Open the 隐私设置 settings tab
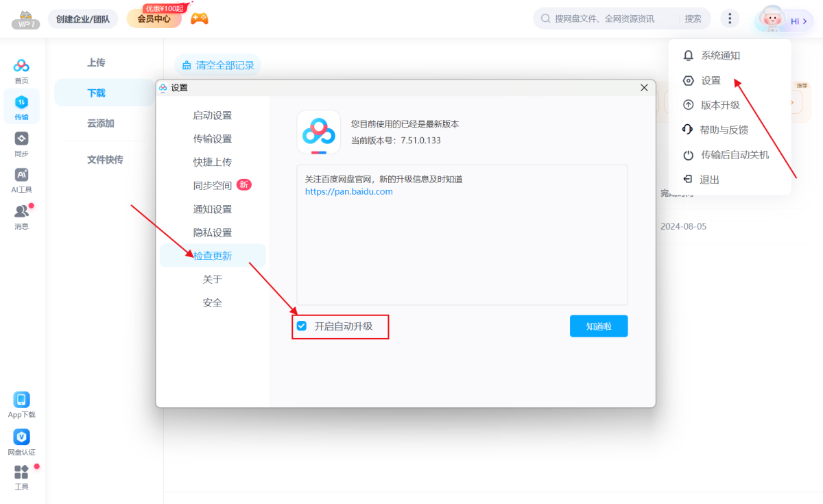Image resolution: width=823 pixels, height=504 pixels. (213, 232)
